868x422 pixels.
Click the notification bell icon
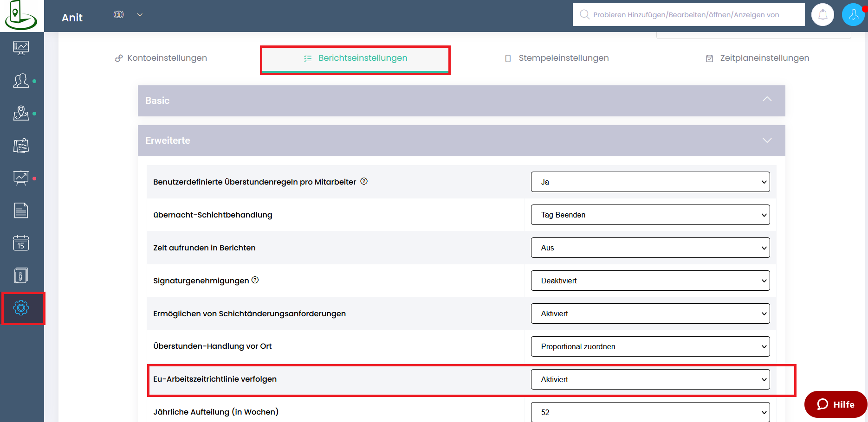tap(823, 15)
